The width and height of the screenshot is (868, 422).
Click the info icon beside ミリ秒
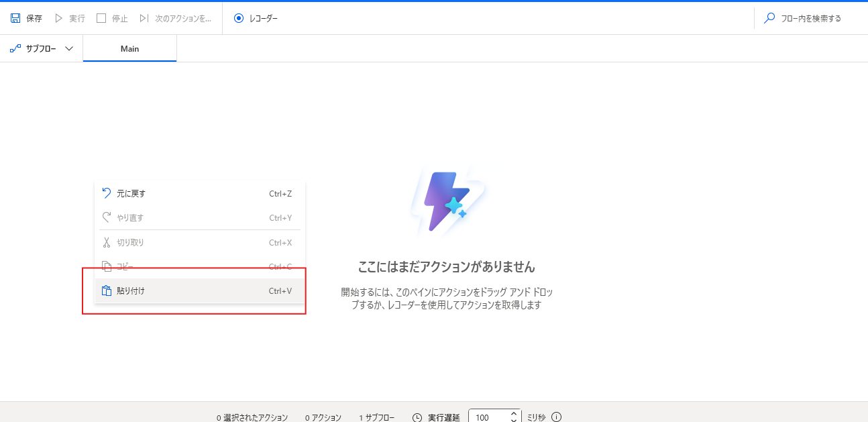[x=556, y=417]
